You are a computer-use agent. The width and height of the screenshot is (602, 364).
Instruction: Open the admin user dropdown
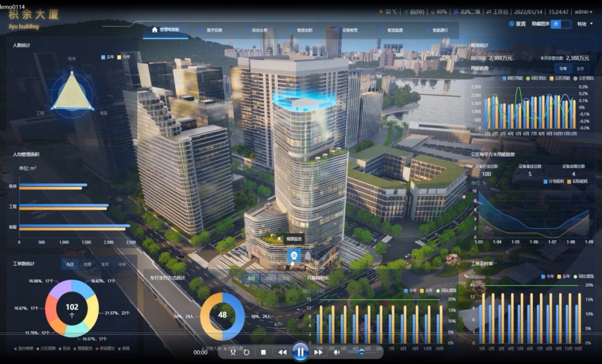583,12
